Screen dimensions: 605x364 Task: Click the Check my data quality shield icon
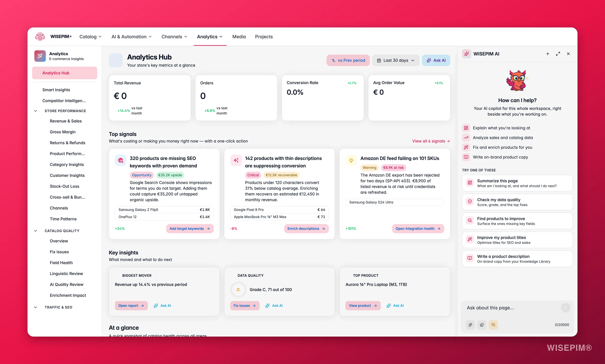[x=470, y=202]
